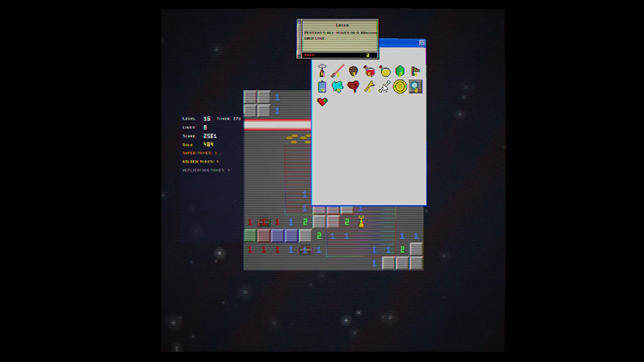Click the chest tile in the bottom row
This screenshot has height=362, width=644.
pos(305,249)
